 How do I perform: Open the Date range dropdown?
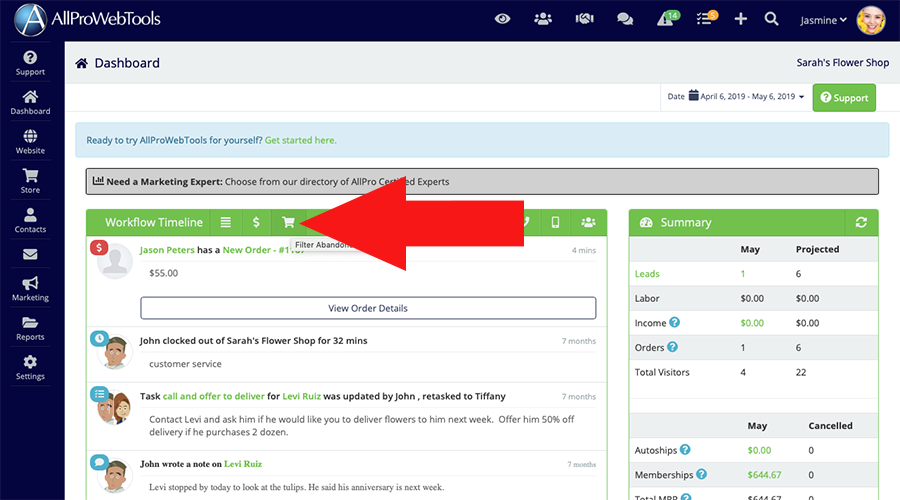[736, 96]
